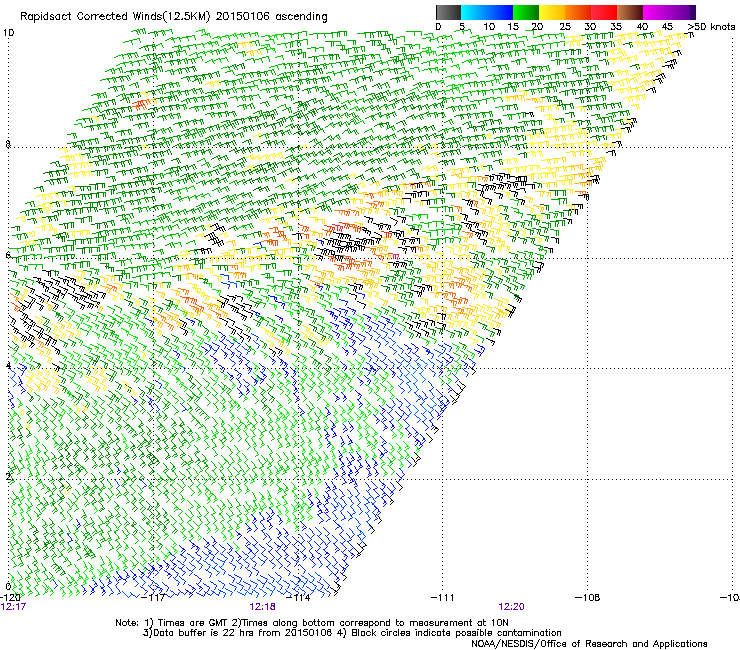Click the longitude '-120' axis label
This screenshot has height=650, width=740.
(x=10, y=598)
